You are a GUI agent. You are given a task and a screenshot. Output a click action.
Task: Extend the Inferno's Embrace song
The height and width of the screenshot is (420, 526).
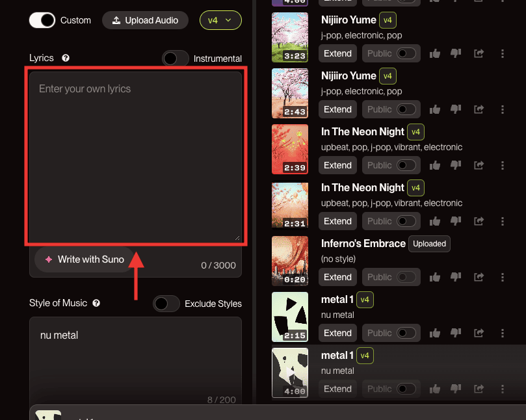(337, 277)
